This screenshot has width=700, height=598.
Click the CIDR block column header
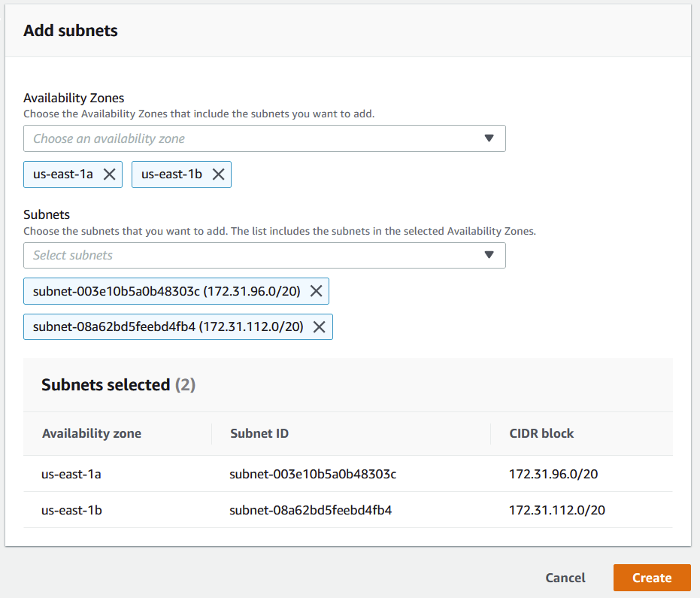tap(541, 433)
